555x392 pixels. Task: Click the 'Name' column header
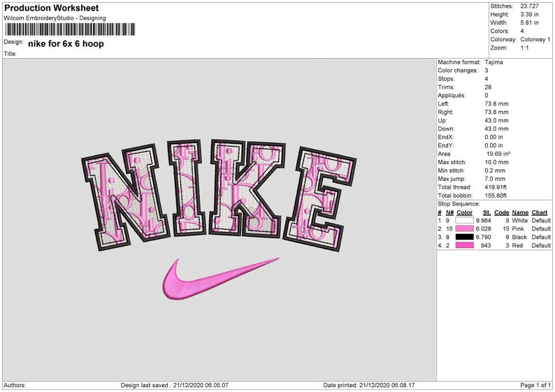520,212
